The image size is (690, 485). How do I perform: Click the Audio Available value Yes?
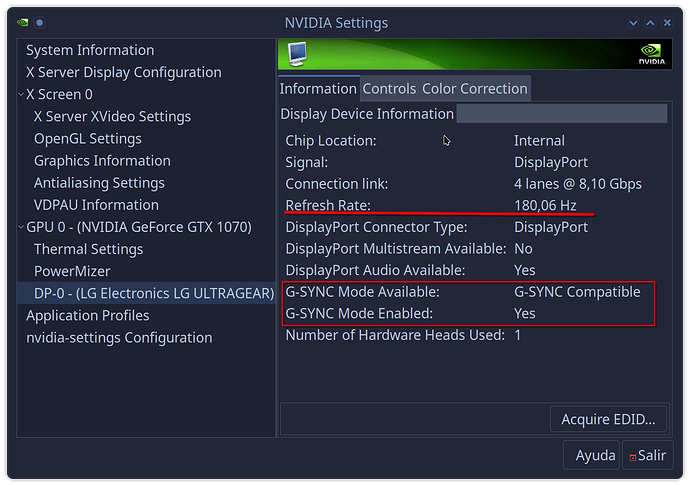(525, 270)
